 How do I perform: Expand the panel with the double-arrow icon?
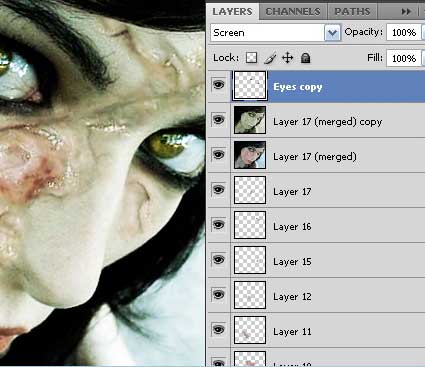(x=406, y=12)
